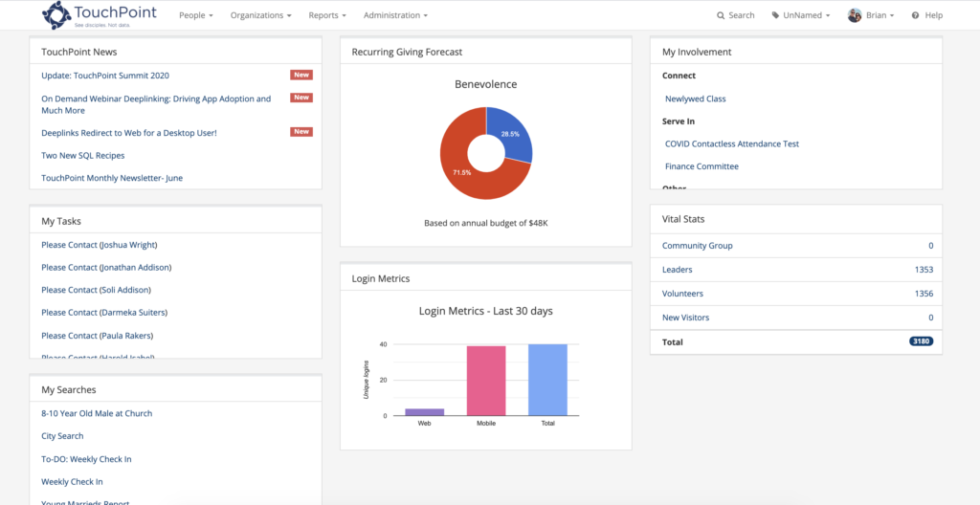
Task: Open the Newlywed Class involvement
Action: tap(696, 99)
